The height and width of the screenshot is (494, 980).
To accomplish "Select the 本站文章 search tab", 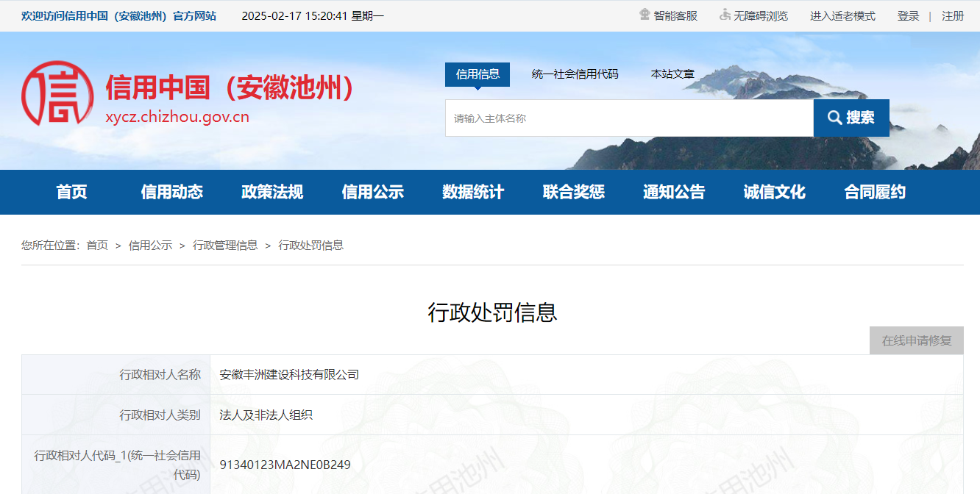I will [x=672, y=74].
